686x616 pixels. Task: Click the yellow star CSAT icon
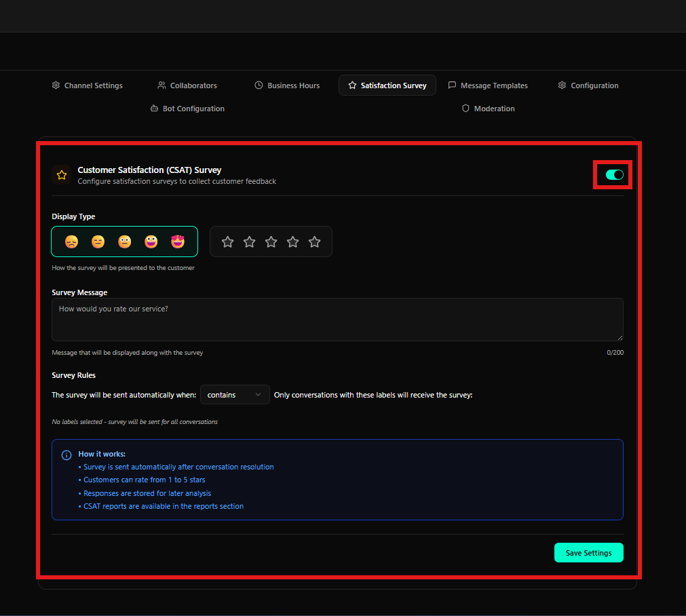[x=62, y=176]
